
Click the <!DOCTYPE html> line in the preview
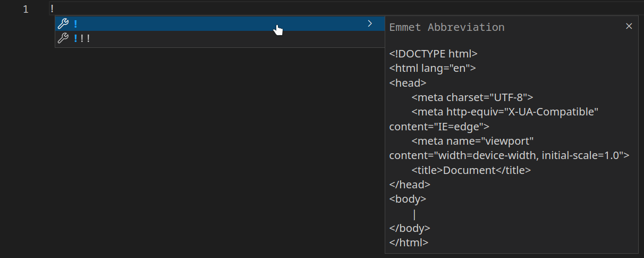click(x=434, y=54)
